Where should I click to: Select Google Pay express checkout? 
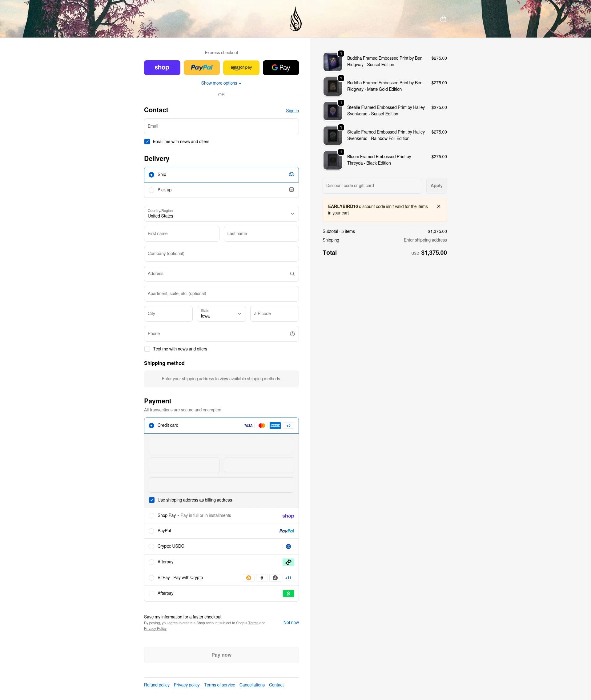pyautogui.click(x=281, y=67)
